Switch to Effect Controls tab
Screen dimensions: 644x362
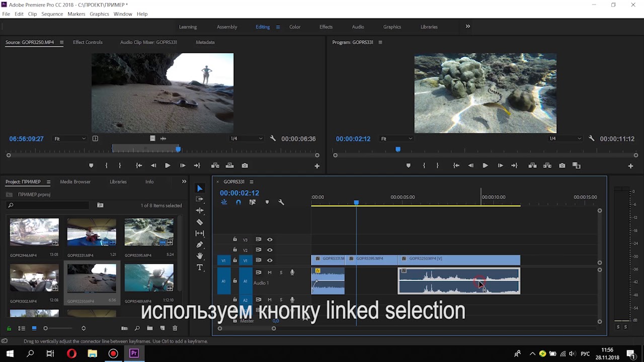point(88,42)
